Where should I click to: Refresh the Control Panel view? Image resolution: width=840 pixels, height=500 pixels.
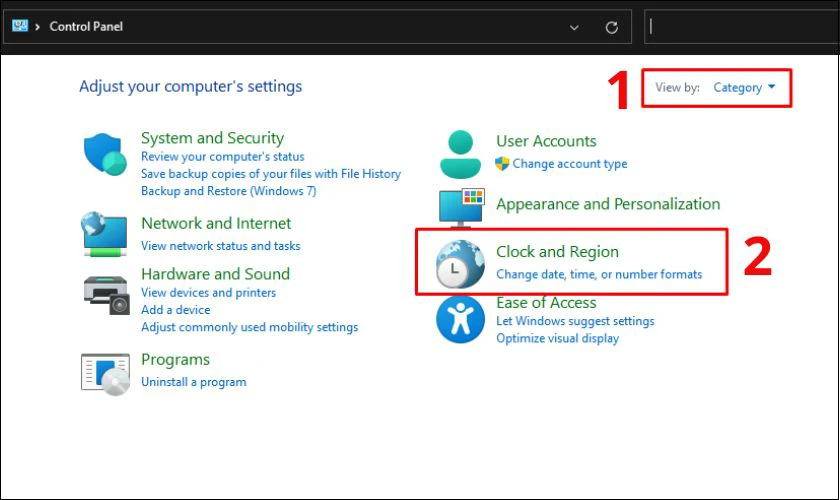coord(611,27)
